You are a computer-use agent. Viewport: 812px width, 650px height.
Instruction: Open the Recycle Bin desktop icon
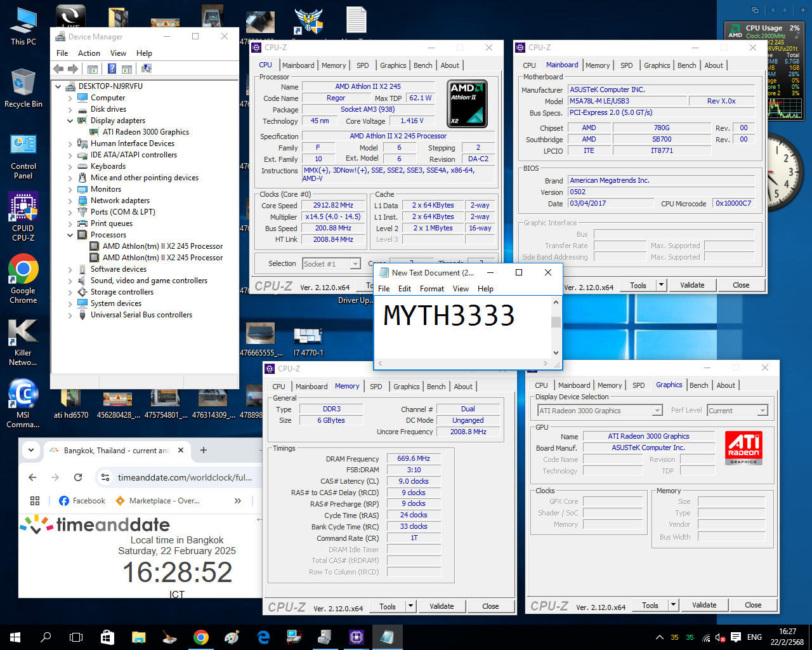click(23, 89)
